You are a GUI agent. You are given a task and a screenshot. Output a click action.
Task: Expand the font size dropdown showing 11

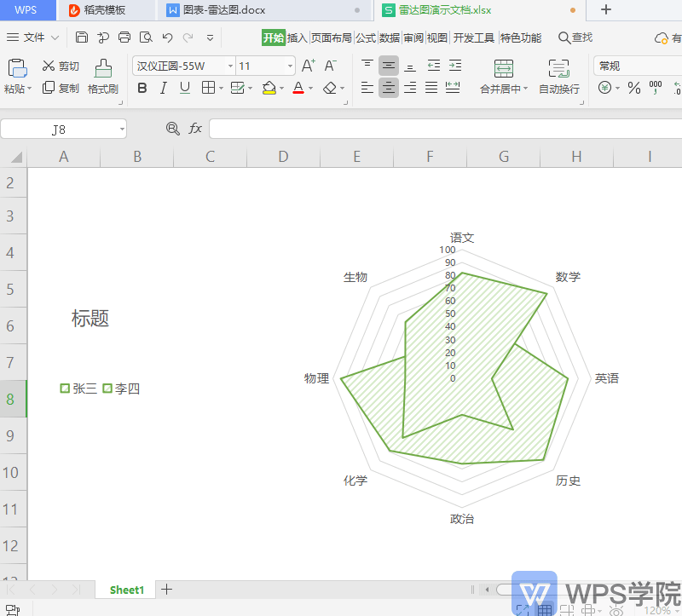tap(290, 66)
